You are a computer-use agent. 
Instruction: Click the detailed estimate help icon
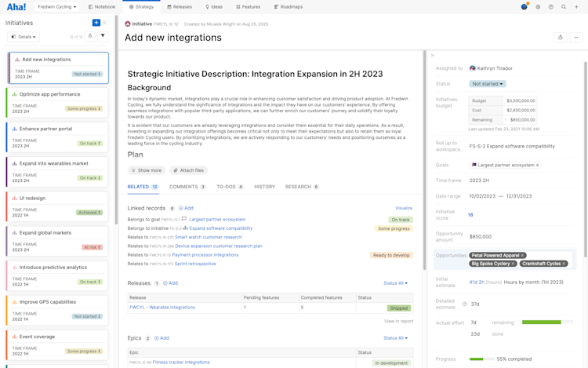pos(465,304)
